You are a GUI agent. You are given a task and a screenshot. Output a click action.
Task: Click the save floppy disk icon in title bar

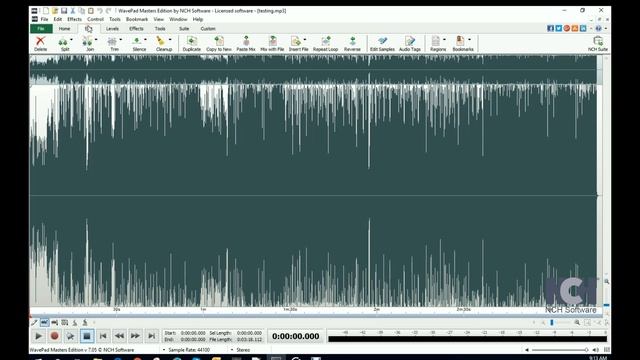[64, 11]
